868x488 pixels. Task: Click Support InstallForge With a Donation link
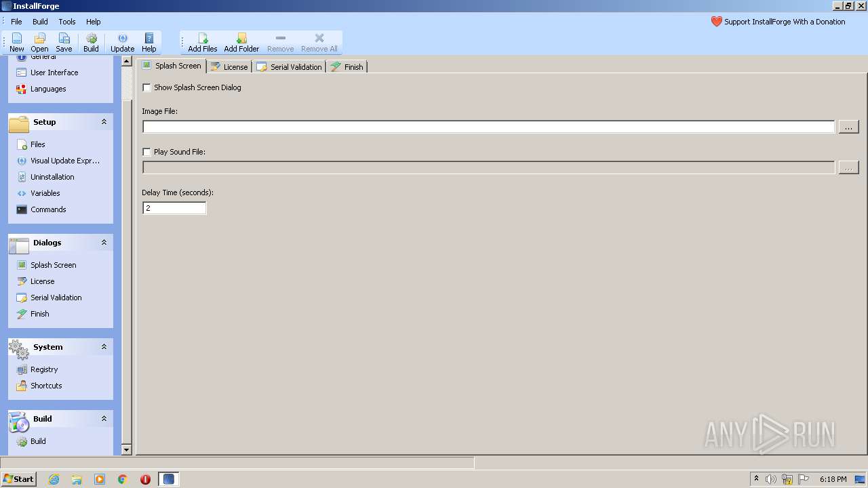click(778, 22)
